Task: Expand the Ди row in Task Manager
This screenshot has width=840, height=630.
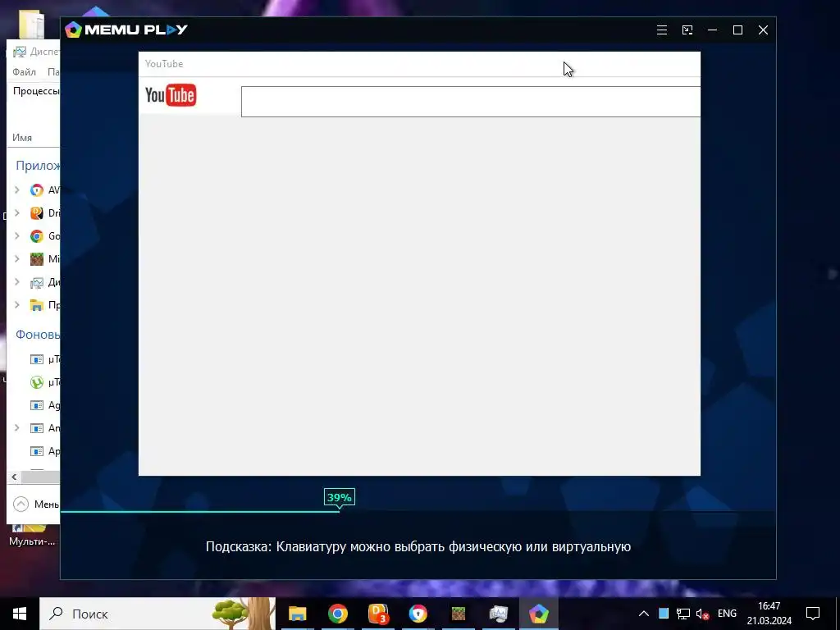Action: 17,282
